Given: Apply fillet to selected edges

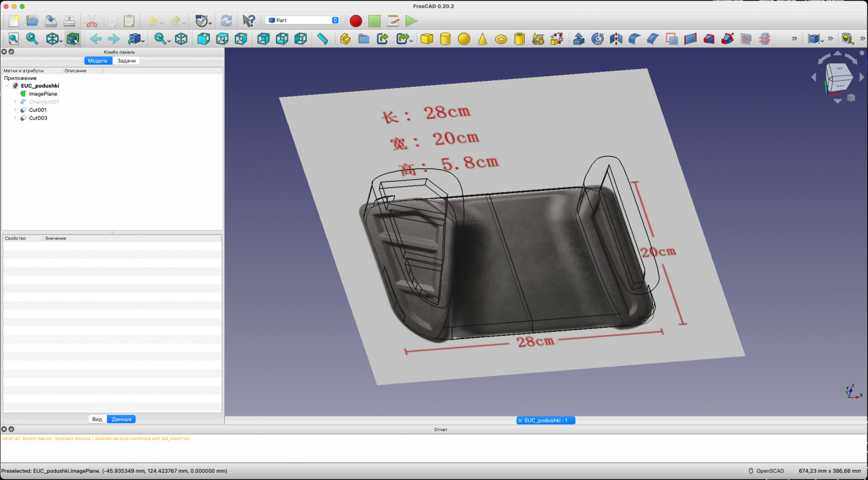Looking at the screenshot, I should (634, 38).
